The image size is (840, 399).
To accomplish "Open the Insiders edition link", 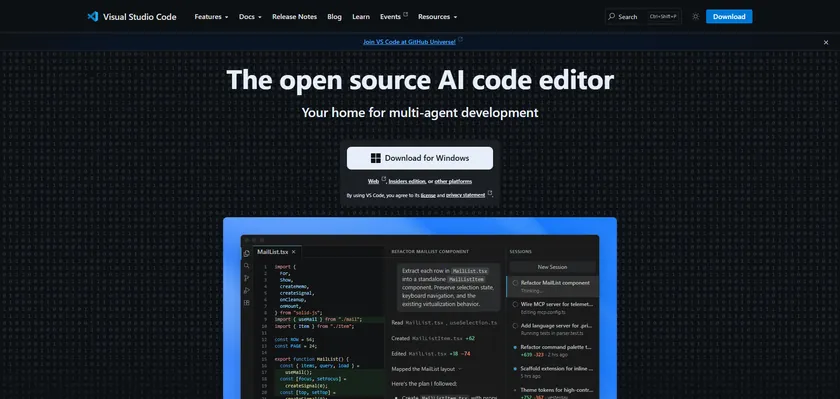I will click(407, 182).
